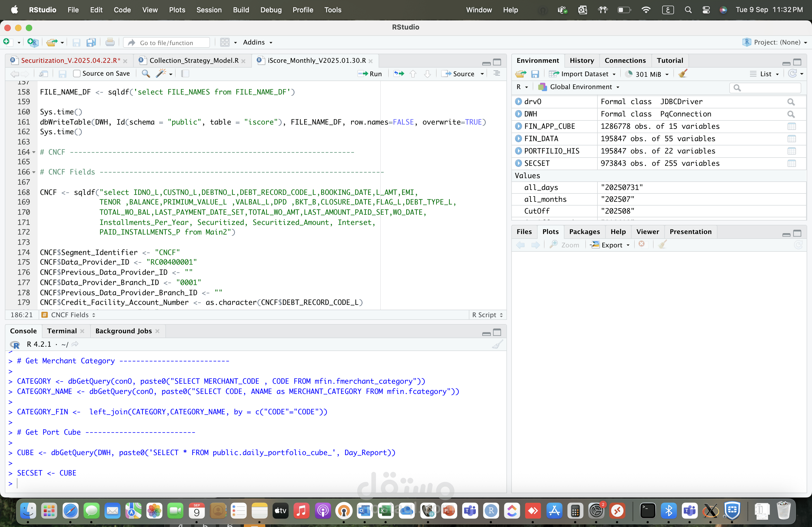
Task: Switch to the History tab
Action: (581, 60)
